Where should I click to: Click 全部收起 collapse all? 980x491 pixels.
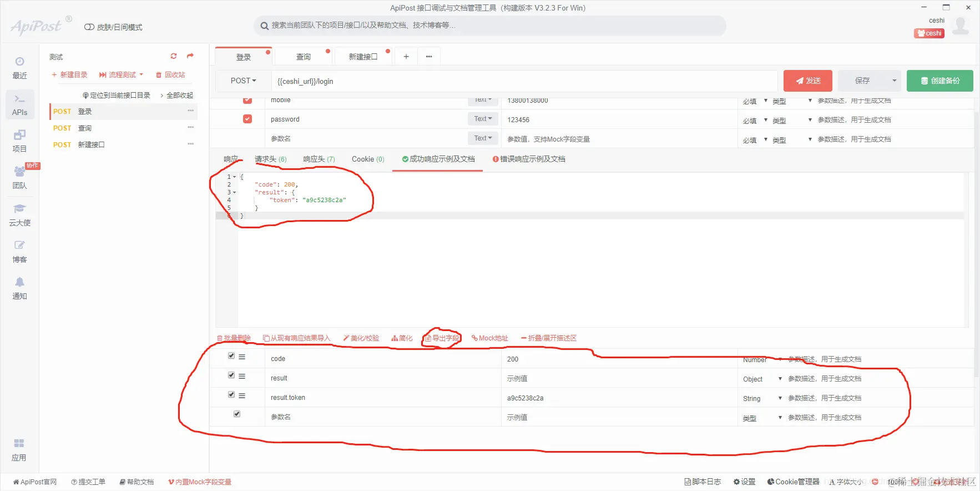coord(177,96)
